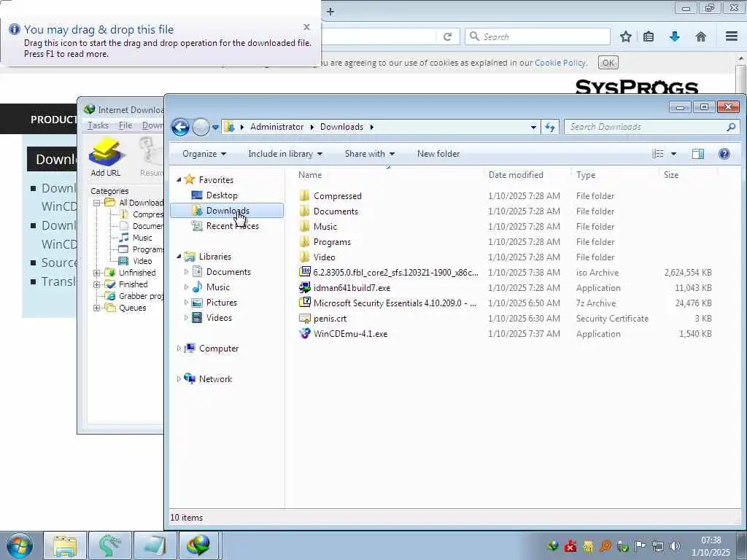Focus the browser Search box

pos(538,36)
